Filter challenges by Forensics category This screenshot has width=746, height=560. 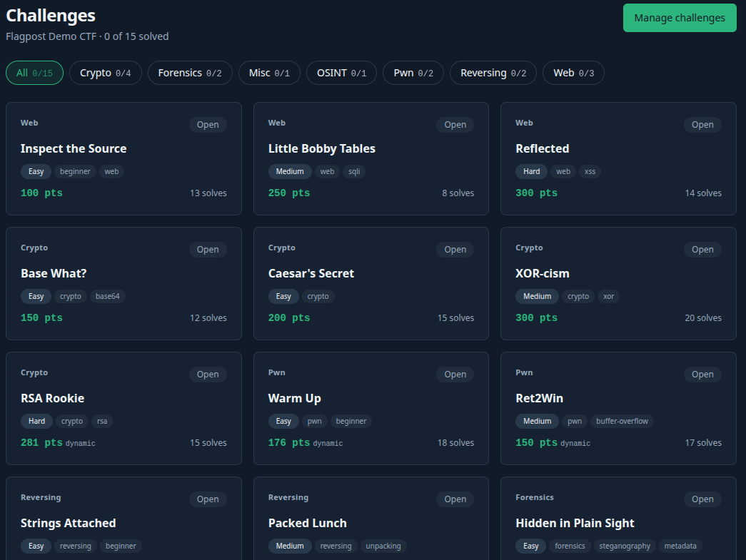[190, 73]
